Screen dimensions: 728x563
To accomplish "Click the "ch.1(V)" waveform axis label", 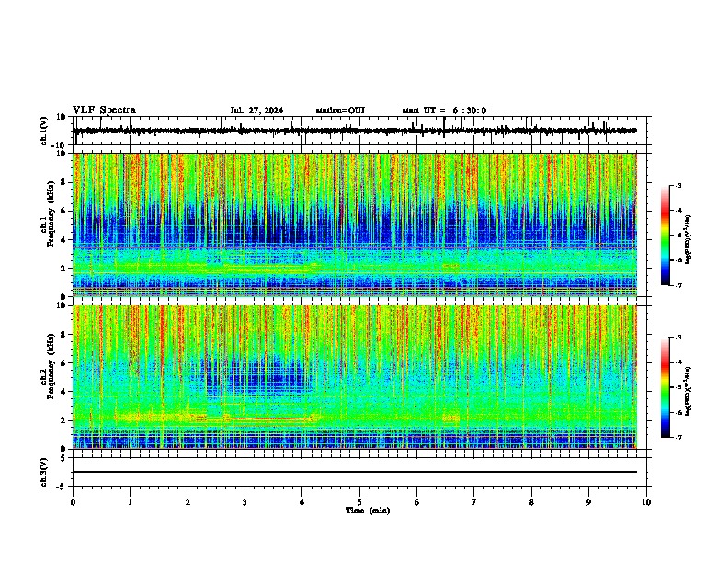I will coord(44,131).
